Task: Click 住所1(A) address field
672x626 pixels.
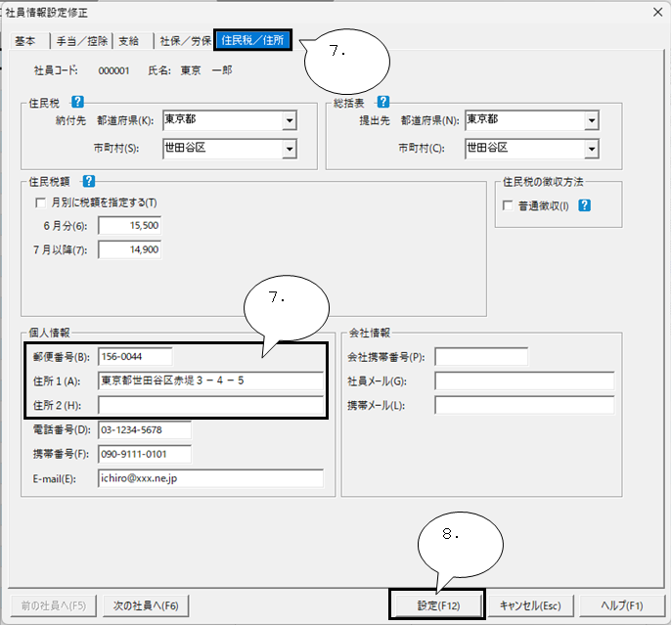Action: 210,380
